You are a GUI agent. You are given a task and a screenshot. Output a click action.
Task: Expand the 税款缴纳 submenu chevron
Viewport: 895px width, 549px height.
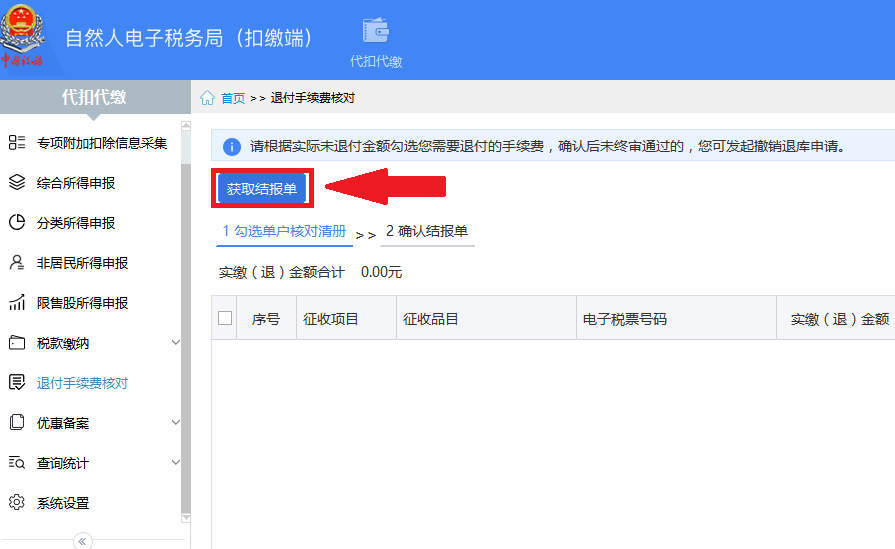pos(176,342)
